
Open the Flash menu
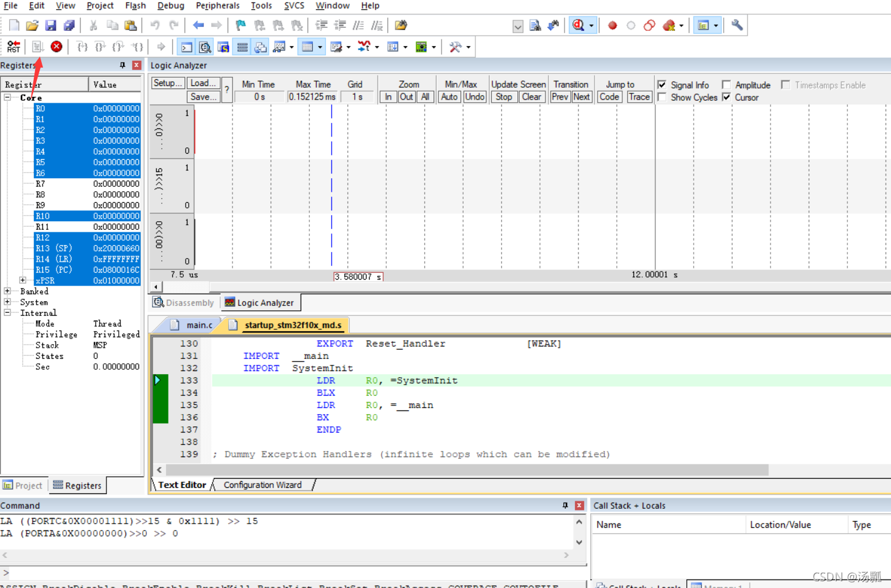[135, 6]
